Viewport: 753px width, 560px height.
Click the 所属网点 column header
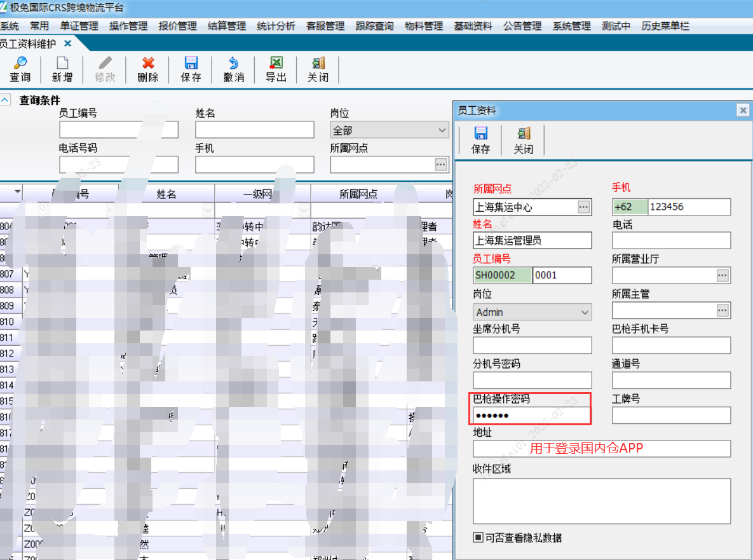pos(358,194)
